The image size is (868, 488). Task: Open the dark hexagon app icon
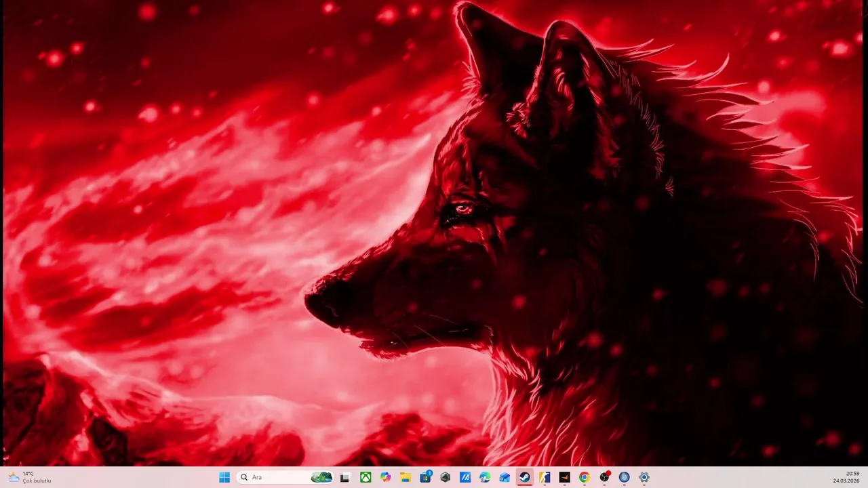click(x=445, y=477)
